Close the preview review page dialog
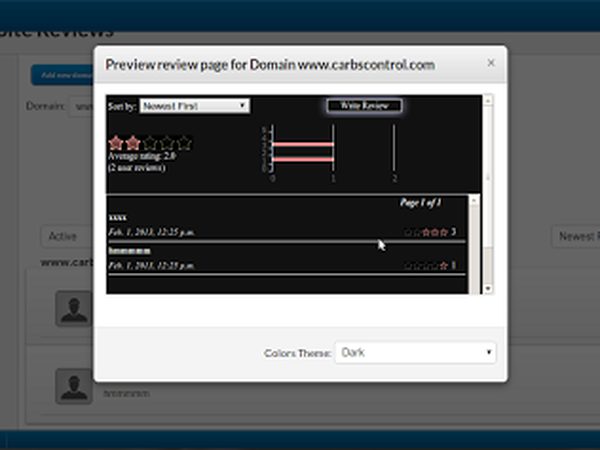This screenshot has height=450, width=600. (491, 63)
